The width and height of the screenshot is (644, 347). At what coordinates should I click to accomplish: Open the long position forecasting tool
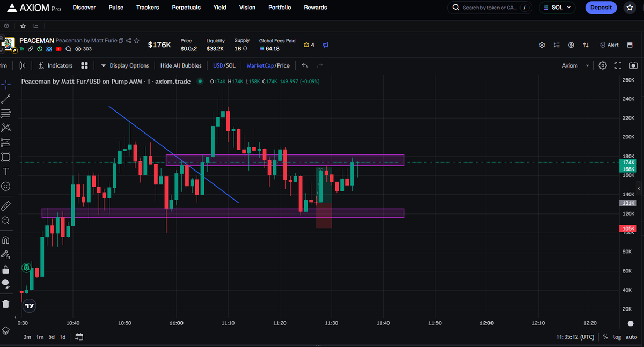[x=6, y=143]
